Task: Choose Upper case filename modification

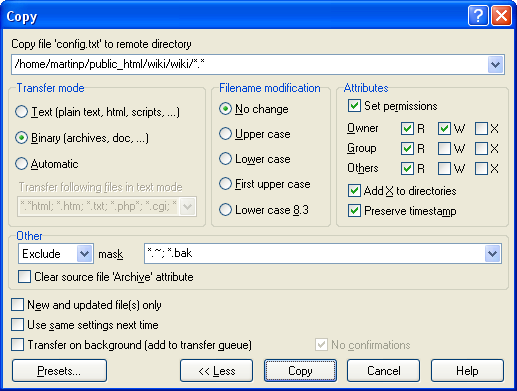Action: pos(225,134)
